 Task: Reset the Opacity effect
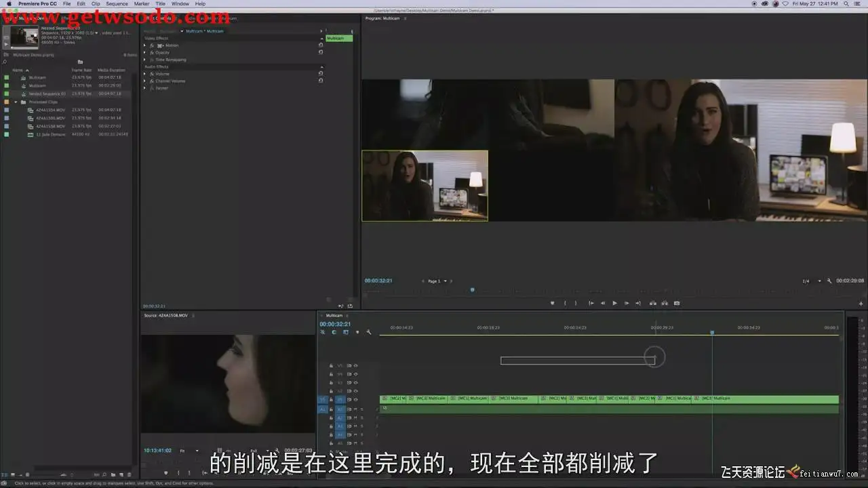click(321, 52)
